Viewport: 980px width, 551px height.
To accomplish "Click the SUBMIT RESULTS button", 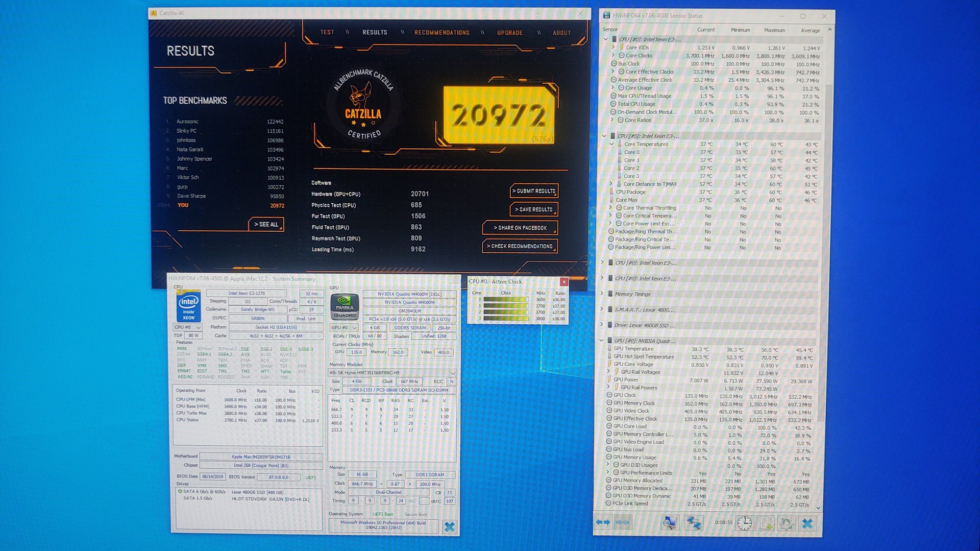I will point(534,191).
